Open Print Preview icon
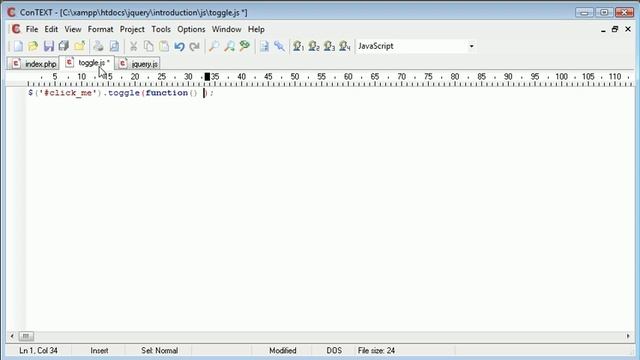Image resolution: width=640 pixels, height=360 pixels. [x=114, y=46]
